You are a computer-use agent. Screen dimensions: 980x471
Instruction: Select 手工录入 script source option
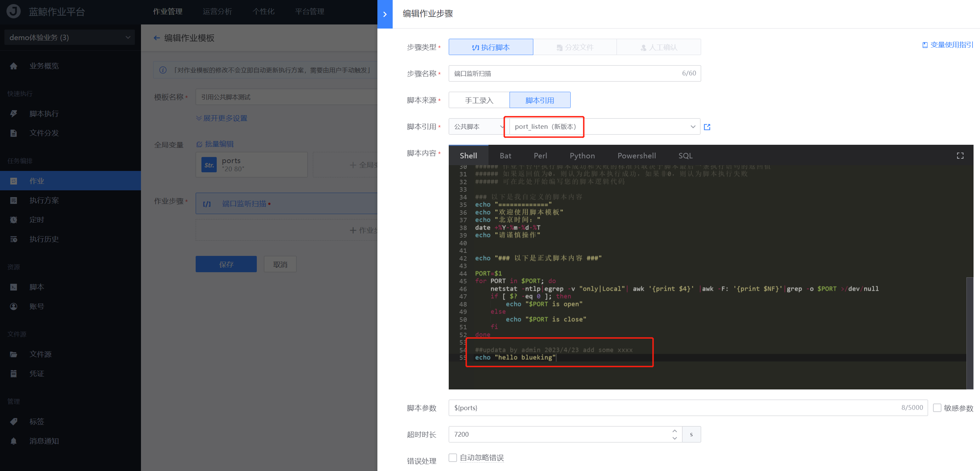(479, 100)
